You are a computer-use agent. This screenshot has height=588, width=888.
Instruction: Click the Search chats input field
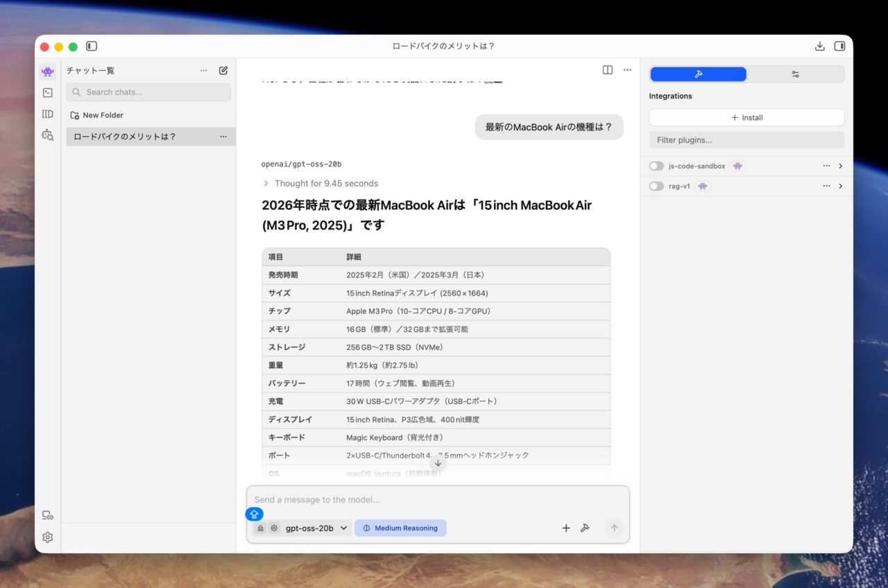pyautogui.click(x=148, y=92)
